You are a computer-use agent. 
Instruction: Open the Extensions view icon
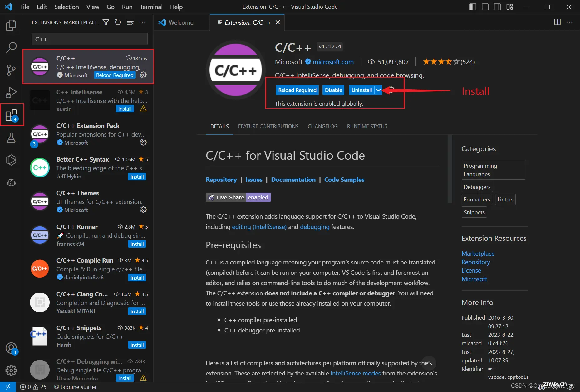(12, 115)
